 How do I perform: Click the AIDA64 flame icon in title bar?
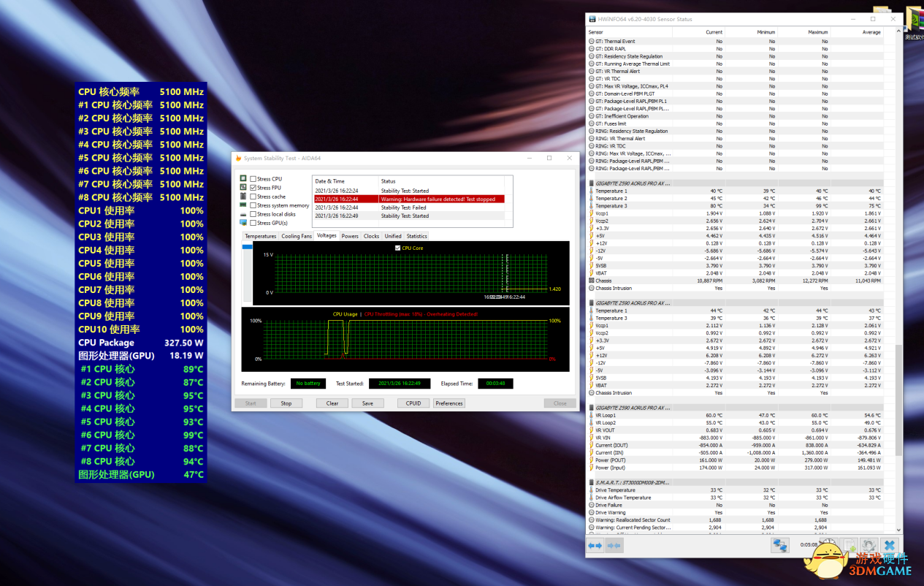tap(238, 158)
